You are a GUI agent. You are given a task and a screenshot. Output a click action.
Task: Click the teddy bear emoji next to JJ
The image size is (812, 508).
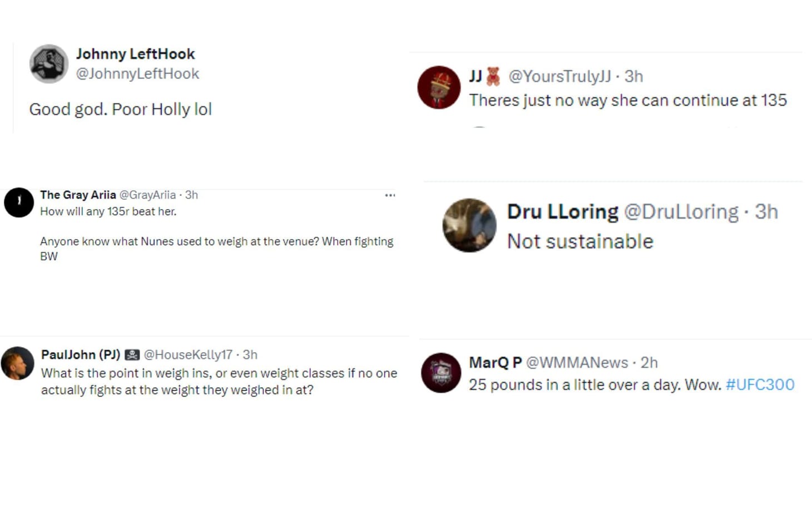[x=492, y=76]
